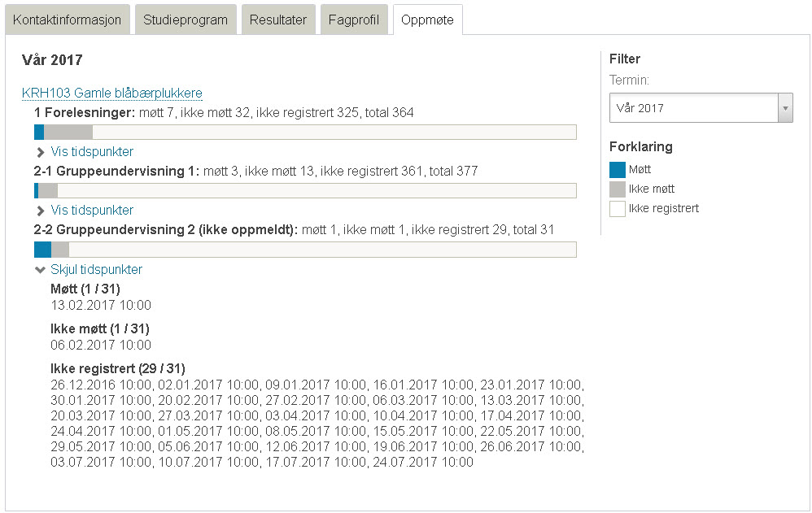812x513 pixels.
Task: Click the Gruppeundervisning 2 attendance bar
Action: (305, 250)
